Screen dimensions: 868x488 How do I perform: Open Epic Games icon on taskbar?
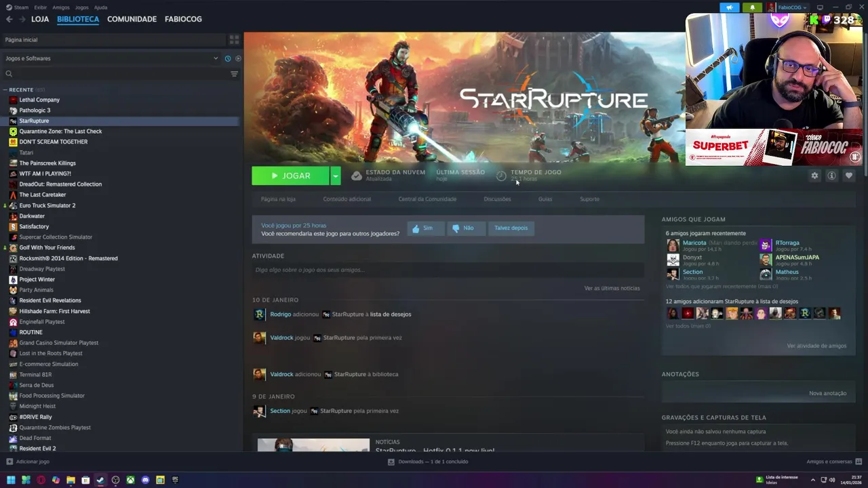click(x=175, y=480)
